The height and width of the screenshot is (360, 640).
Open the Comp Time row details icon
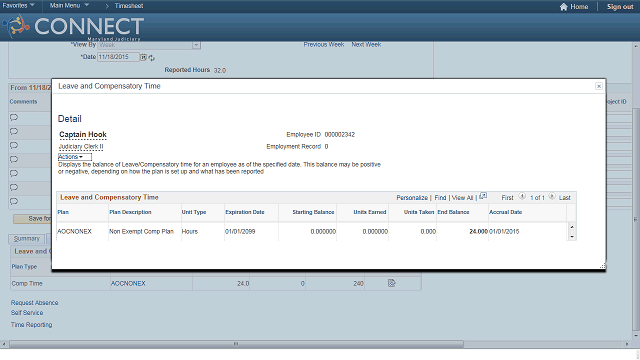391,283
